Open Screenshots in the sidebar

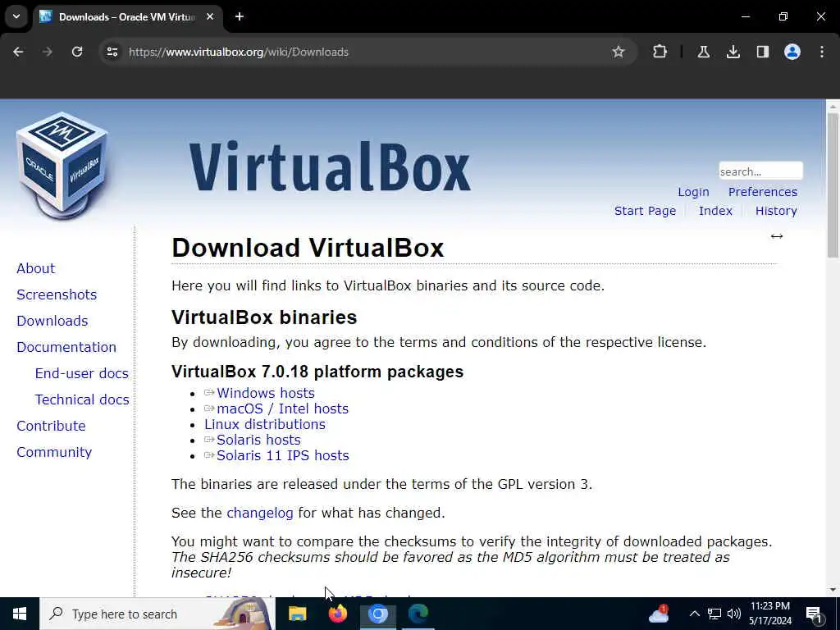coord(57,294)
